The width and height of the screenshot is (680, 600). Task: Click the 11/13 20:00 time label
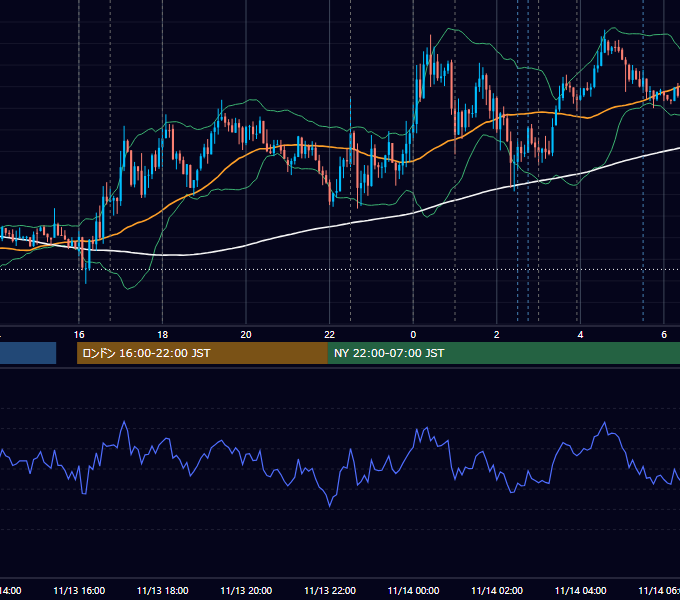[x=246, y=590]
